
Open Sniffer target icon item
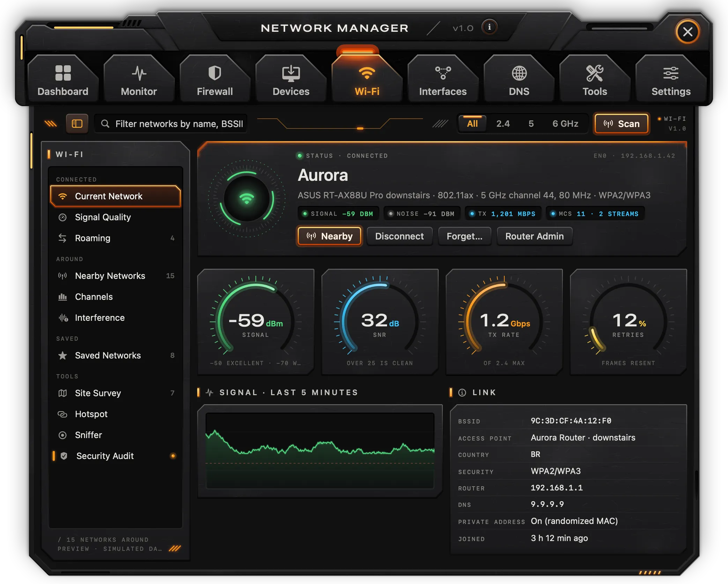point(62,435)
